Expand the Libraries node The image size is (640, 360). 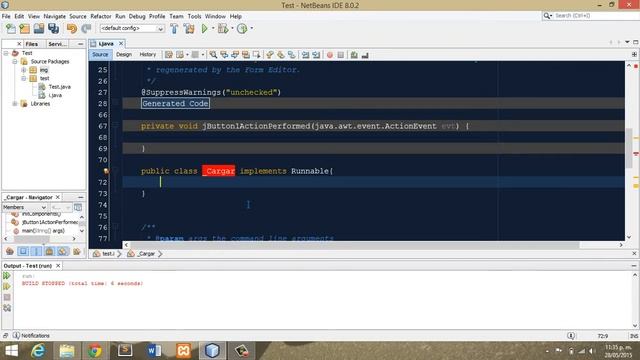[x=15, y=104]
